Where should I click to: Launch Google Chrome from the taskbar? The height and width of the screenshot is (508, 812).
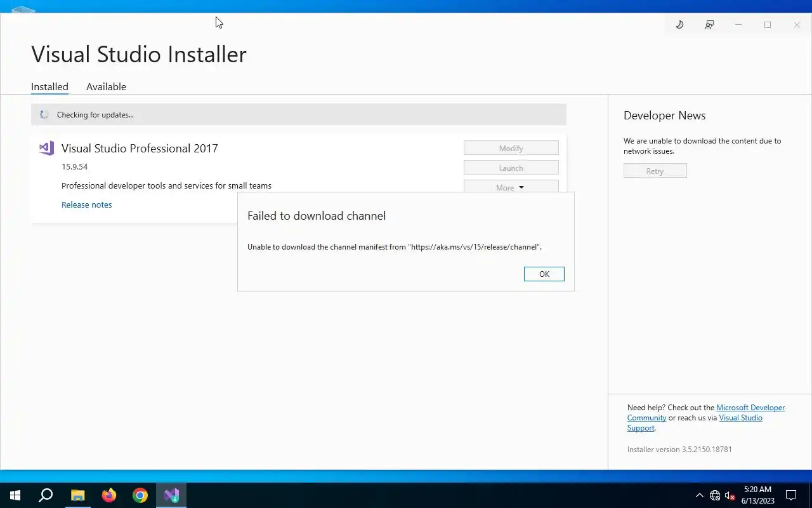coord(140,495)
